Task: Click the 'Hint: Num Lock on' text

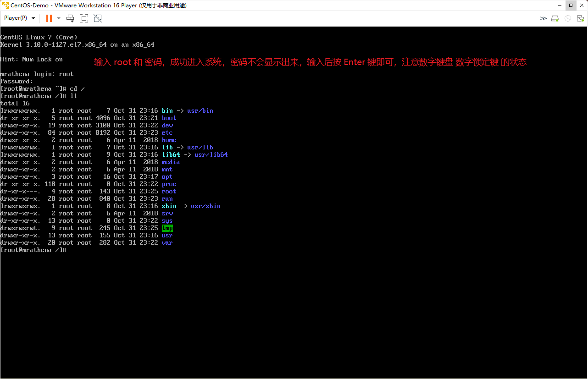Action: pyautogui.click(x=32, y=59)
